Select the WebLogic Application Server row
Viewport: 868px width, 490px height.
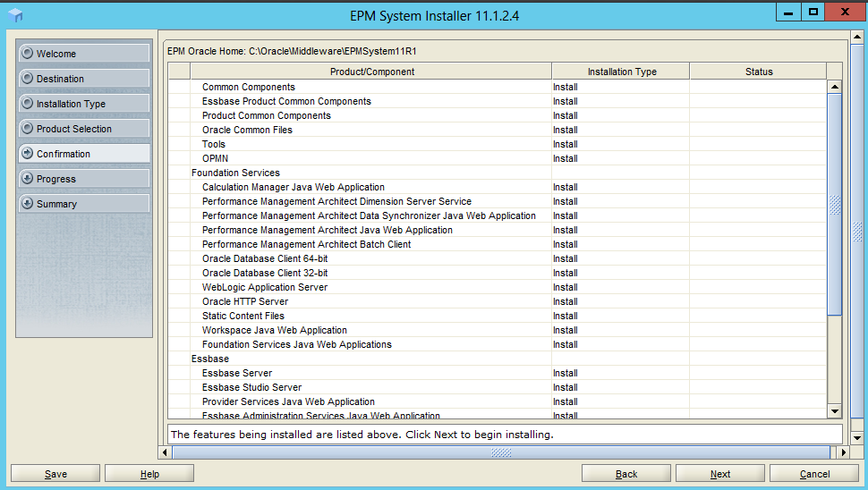point(498,288)
